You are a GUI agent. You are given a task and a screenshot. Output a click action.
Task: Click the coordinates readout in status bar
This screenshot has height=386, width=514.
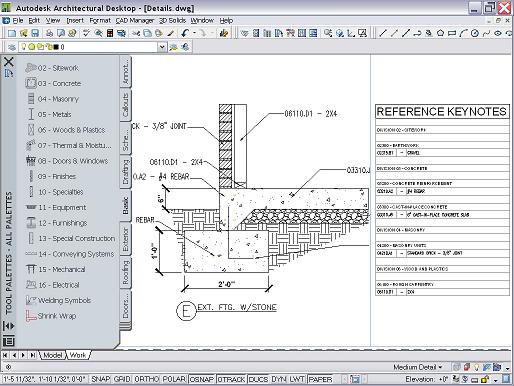click(44, 379)
